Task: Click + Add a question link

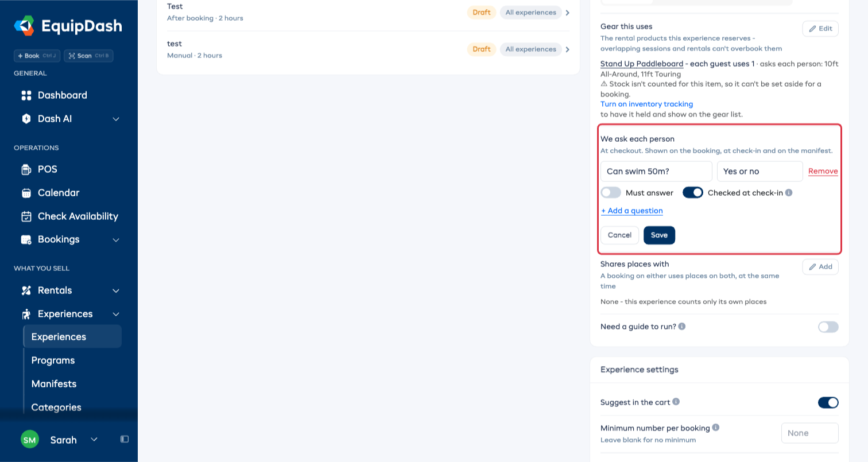Action: (632, 211)
